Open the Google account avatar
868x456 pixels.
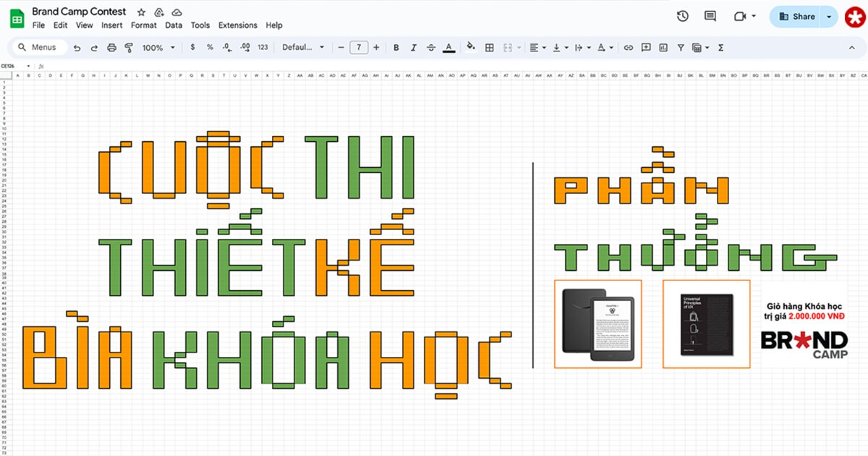856,16
